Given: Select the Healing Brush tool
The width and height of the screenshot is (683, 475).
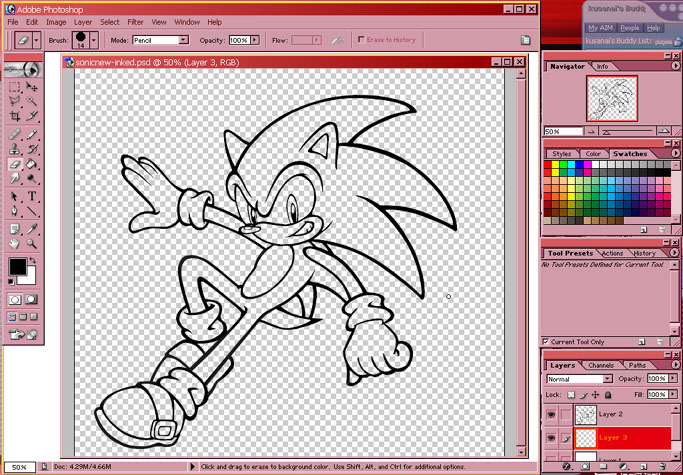Looking at the screenshot, I should 15,134.
